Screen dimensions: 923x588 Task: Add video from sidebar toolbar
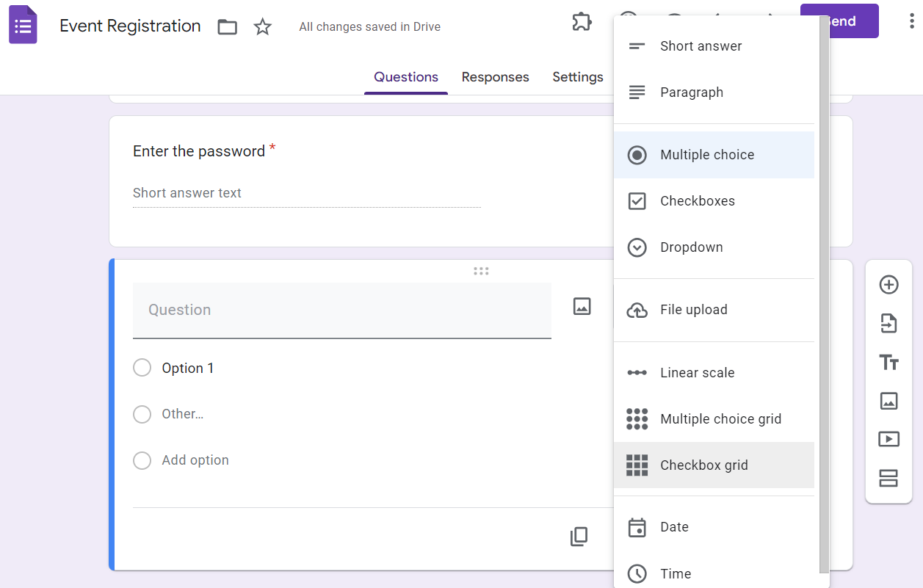[889, 439]
